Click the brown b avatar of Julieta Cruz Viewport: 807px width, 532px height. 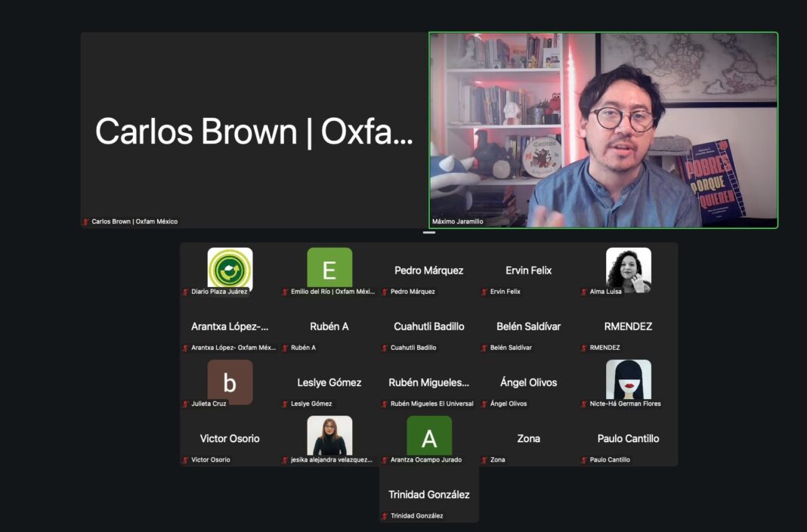pos(230,382)
